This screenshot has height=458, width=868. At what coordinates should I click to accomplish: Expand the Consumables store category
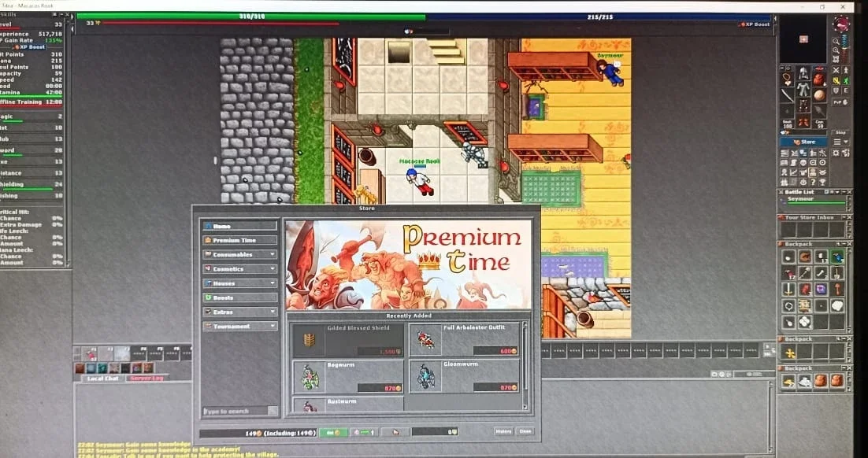point(239,254)
